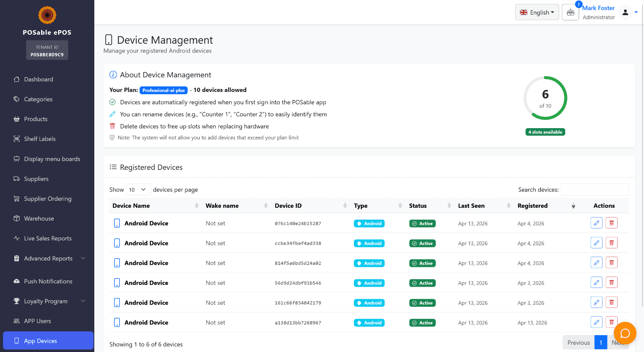The height and width of the screenshot is (352, 644).
Task: Sort table by Registered column
Action: (x=532, y=206)
